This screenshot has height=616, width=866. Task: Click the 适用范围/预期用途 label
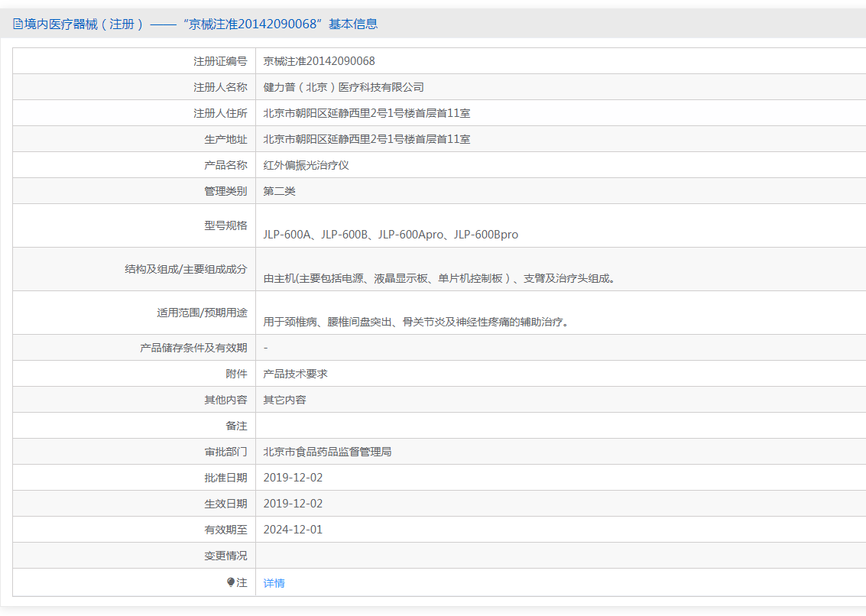tap(202, 313)
